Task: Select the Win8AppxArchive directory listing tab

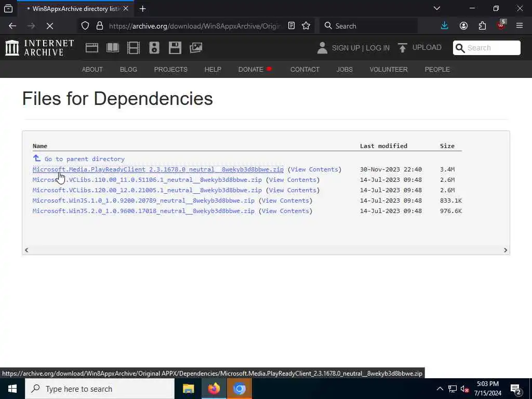Action: (75, 8)
